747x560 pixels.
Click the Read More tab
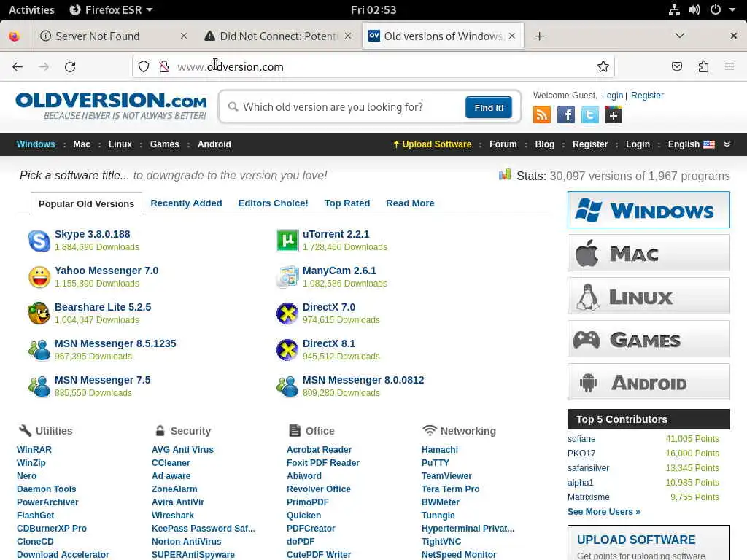(x=410, y=203)
